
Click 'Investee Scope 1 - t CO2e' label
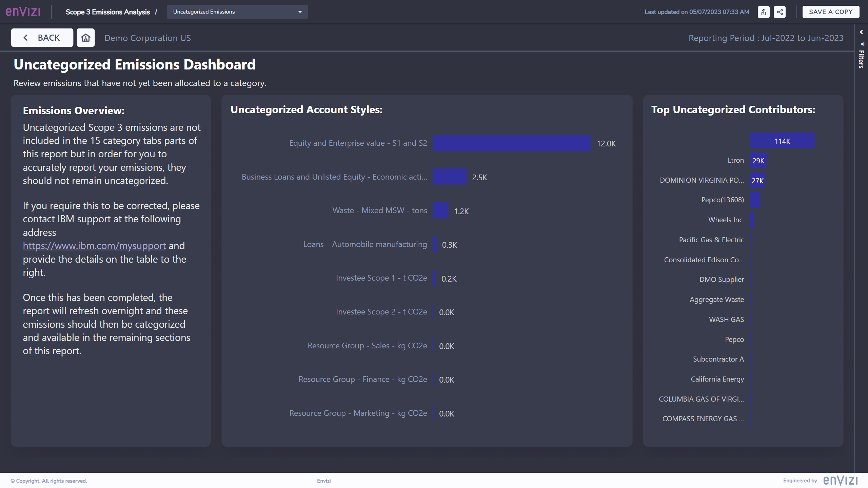point(381,278)
